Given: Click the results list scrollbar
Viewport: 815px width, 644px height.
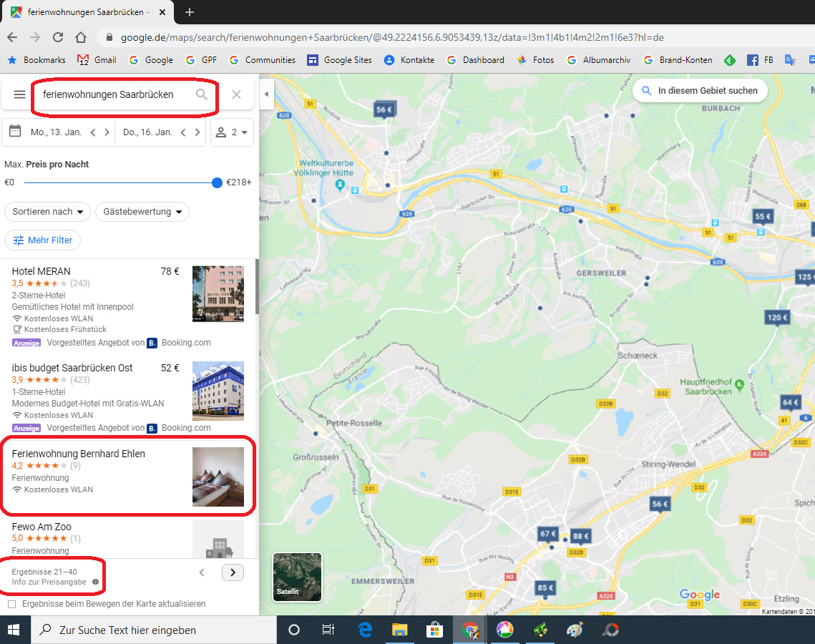Looking at the screenshot, I should coord(257,288).
